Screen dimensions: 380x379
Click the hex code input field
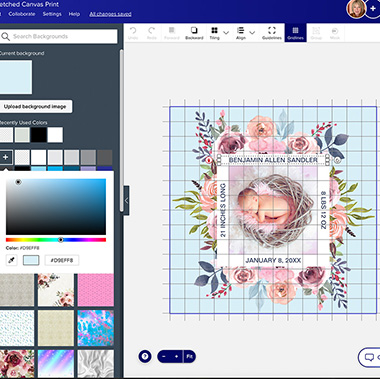pyautogui.click(x=62, y=260)
